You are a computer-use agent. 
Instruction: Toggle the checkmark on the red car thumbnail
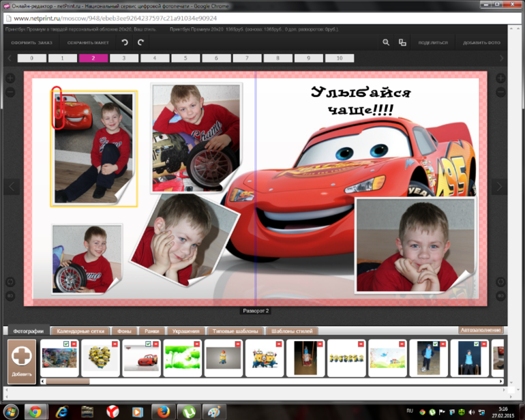tap(147, 344)
